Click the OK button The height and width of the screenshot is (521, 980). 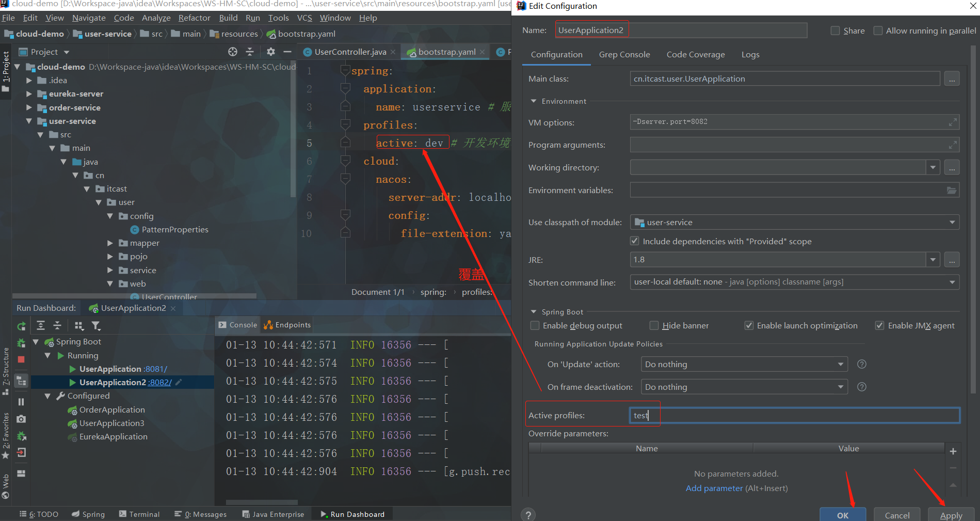(843, 515)
